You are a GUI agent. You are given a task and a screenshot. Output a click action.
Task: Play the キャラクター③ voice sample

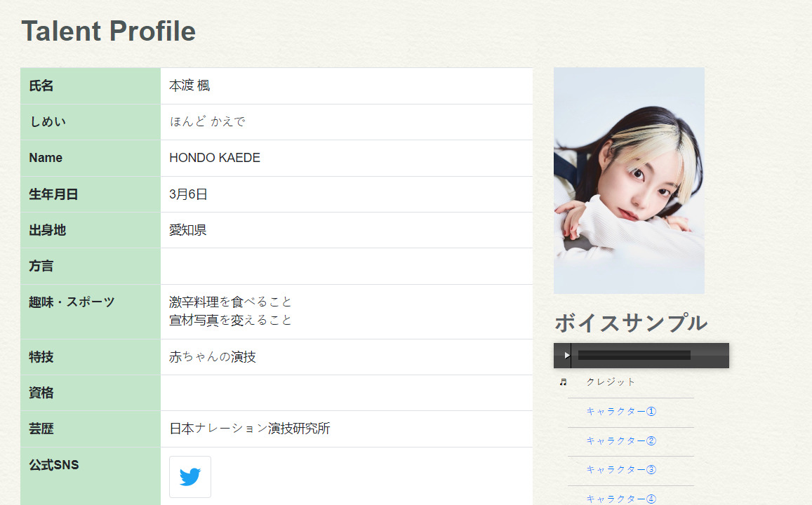tap(620, 470)
